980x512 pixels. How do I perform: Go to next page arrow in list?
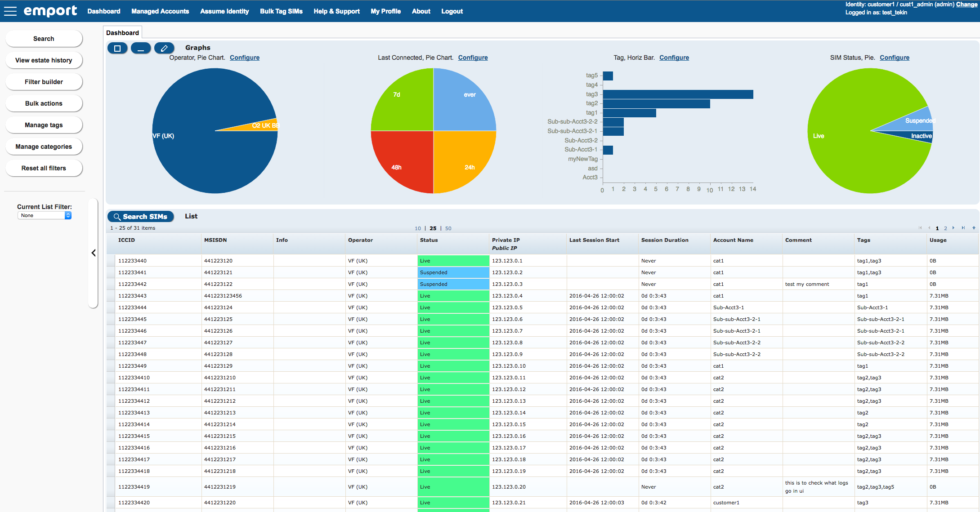pyautogui.click(x=953, y=228)
